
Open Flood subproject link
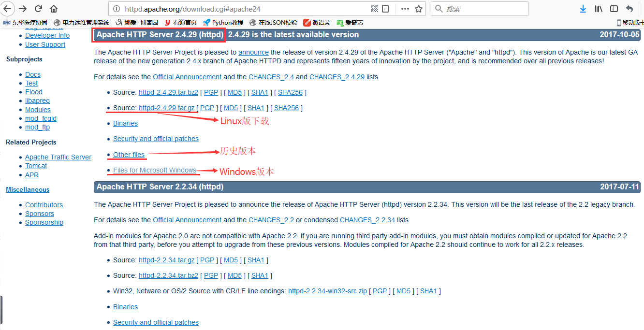[34, 92]
